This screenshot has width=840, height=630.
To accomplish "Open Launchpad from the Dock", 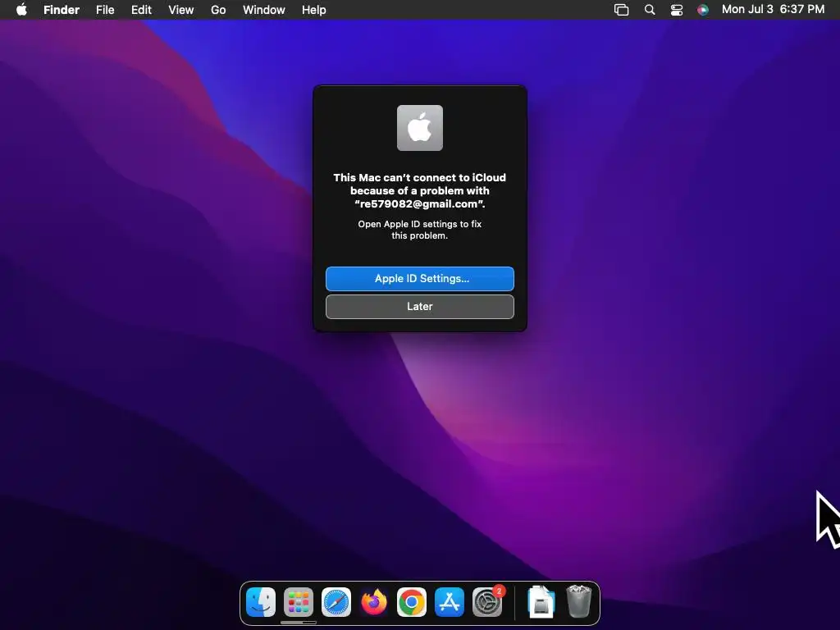I will 299,602.
